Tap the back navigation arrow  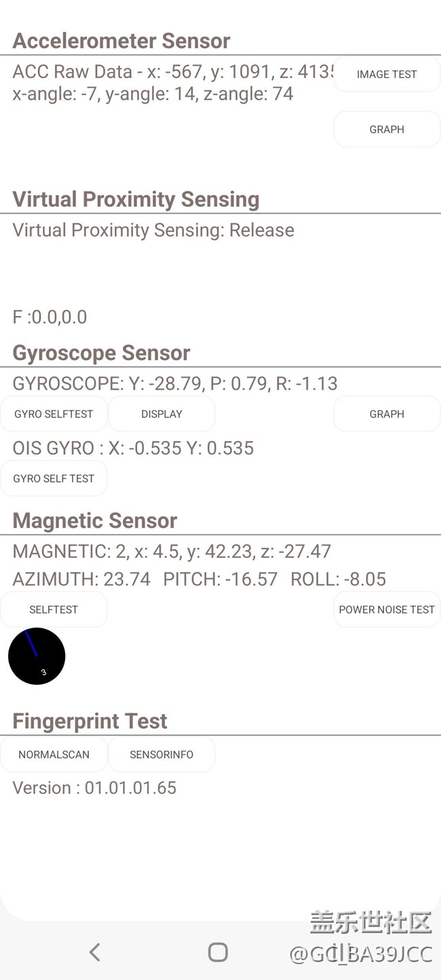coord(95,952)
